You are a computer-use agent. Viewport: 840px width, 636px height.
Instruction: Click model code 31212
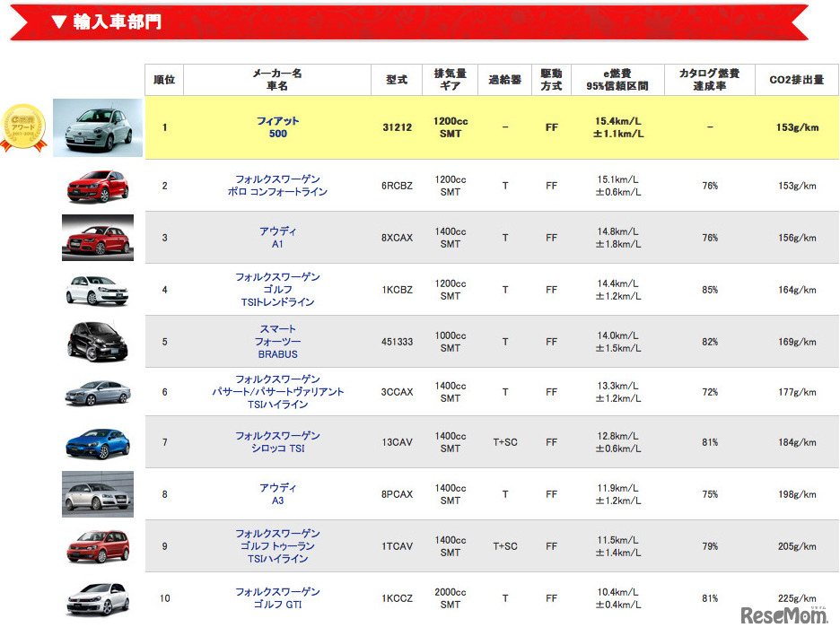coord(397,127)
